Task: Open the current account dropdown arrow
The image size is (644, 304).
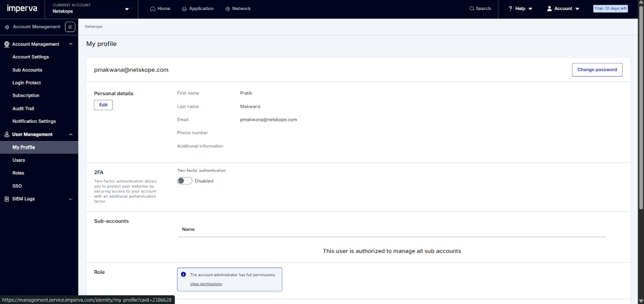Action: coord(126,9)
